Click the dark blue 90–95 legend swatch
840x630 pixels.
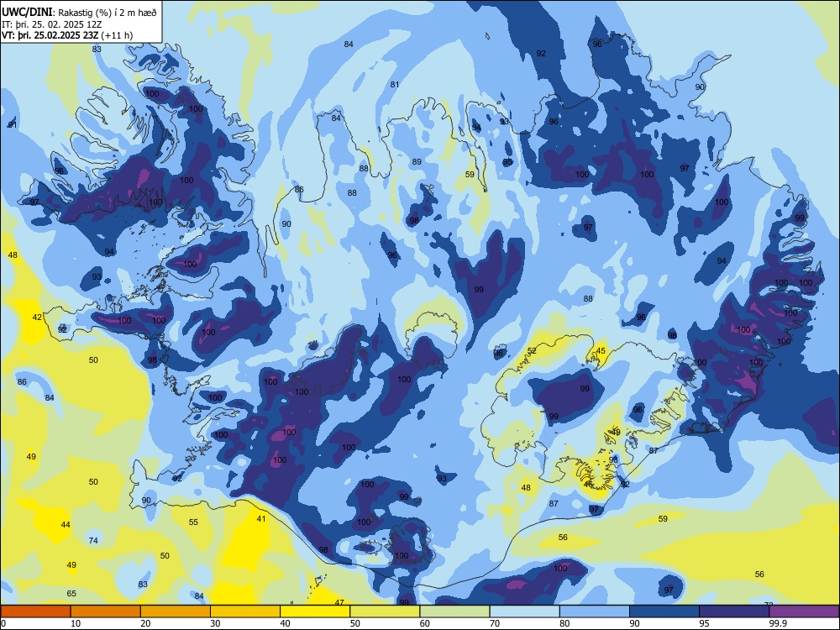click(664, 612)
